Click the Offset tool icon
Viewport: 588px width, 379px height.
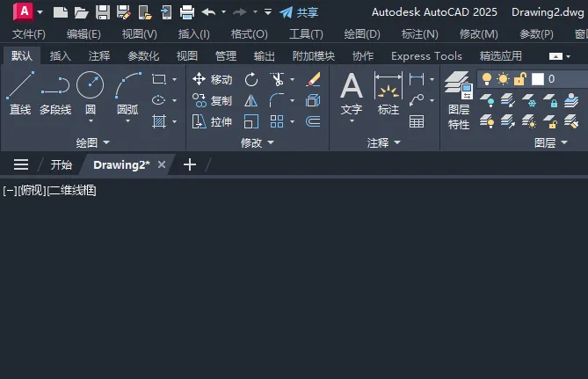coord(313,121)
